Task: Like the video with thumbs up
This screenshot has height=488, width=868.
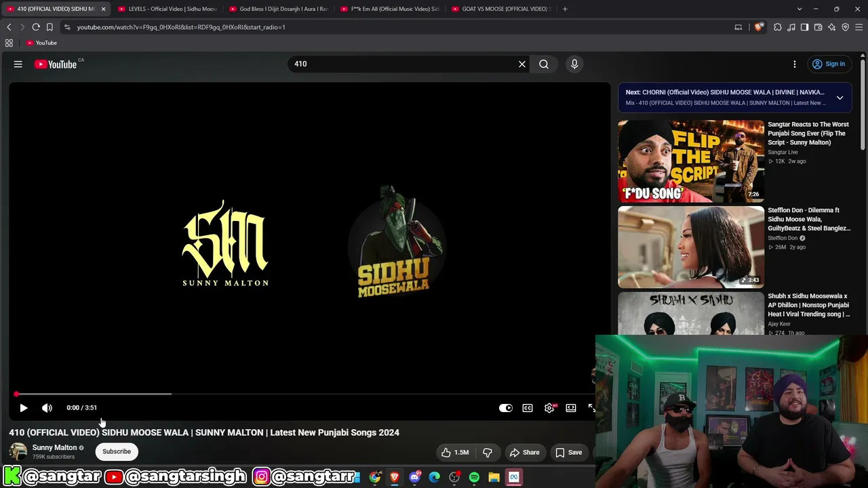Action: [455, 452]
